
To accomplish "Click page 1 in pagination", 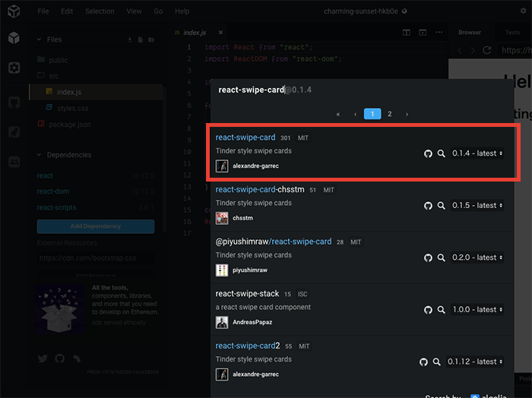I will (372, 114).
